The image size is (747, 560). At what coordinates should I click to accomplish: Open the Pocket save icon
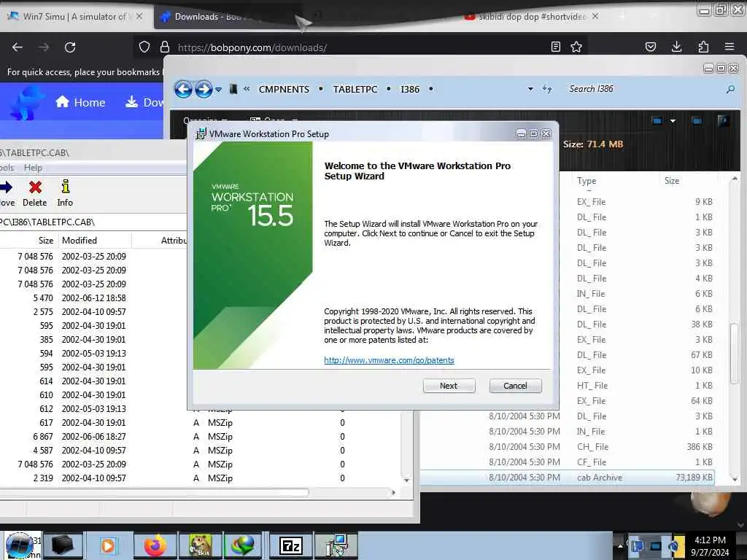point(650,47)
